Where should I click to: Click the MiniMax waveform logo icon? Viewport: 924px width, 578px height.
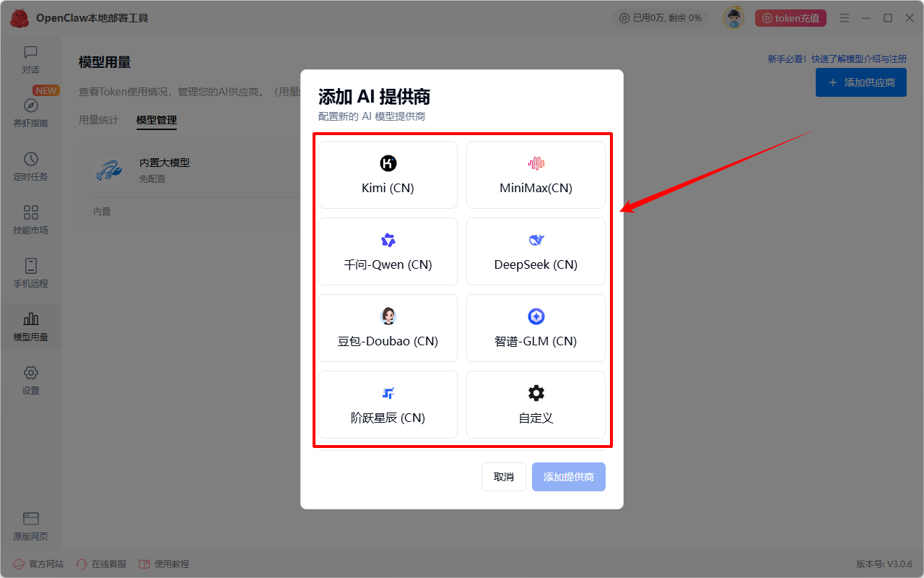point(536,163)
